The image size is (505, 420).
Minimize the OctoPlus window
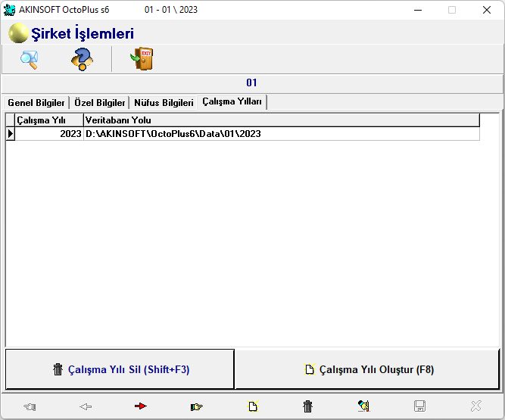[418, 10]
